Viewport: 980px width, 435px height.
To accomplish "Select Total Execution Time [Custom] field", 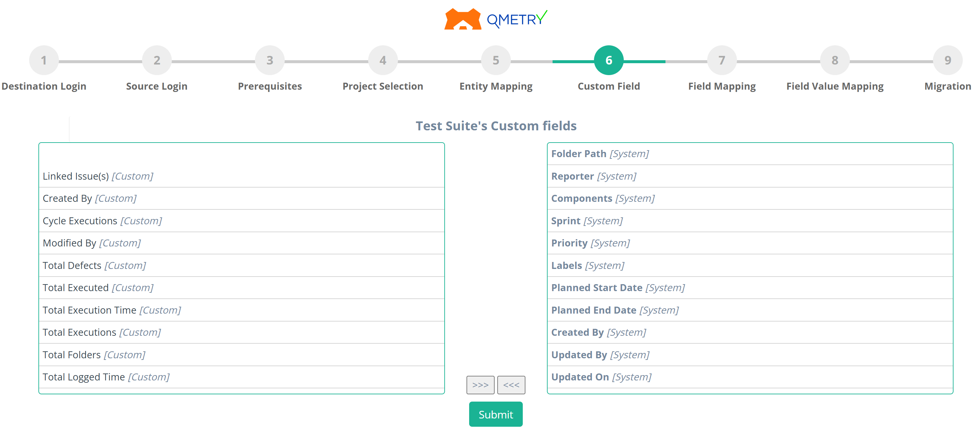I will 242,310.
